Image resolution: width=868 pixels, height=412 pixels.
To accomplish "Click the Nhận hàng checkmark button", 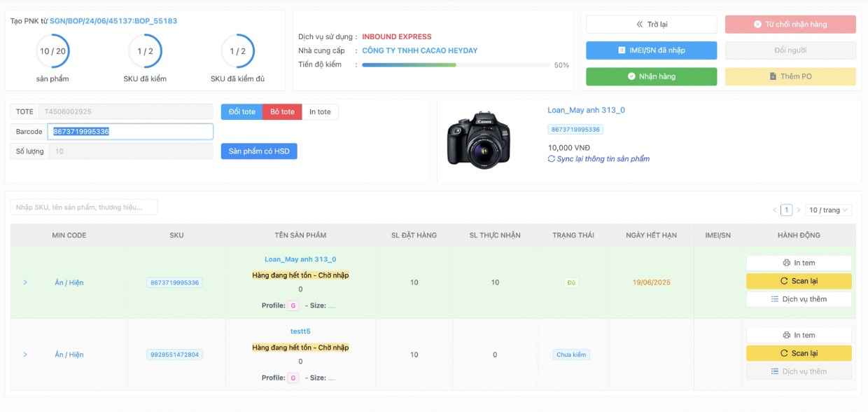I will click(651, 76).
